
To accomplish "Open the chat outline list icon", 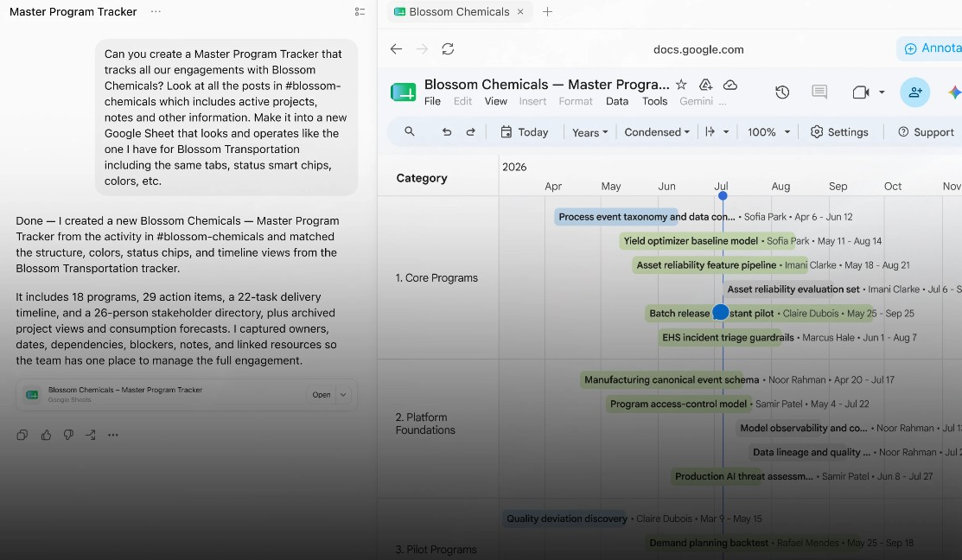I will [360, 11].
